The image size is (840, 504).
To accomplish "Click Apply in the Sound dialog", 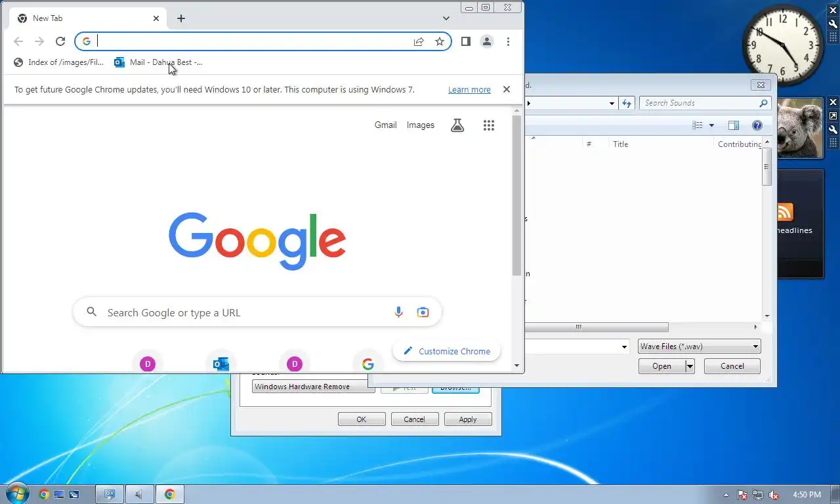I will click(468, 419).
